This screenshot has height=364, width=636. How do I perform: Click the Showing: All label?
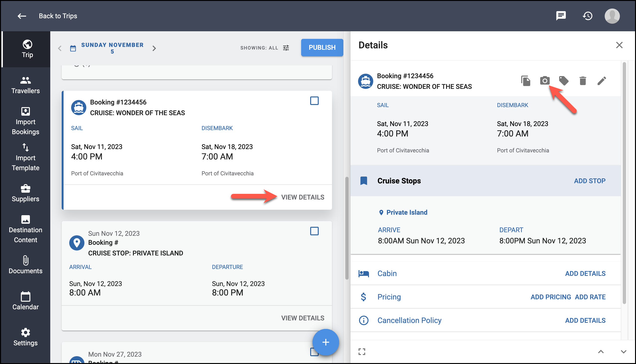pos(259,48)
